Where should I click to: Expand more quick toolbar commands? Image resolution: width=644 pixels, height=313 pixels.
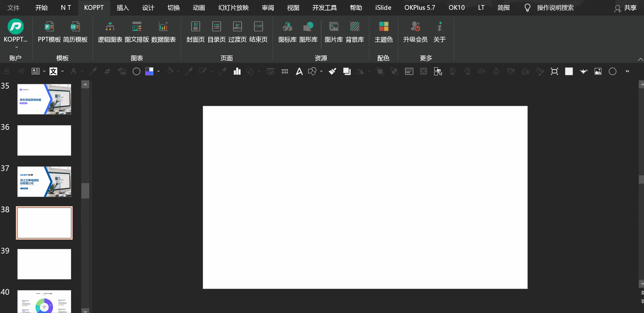click(627, 71)
